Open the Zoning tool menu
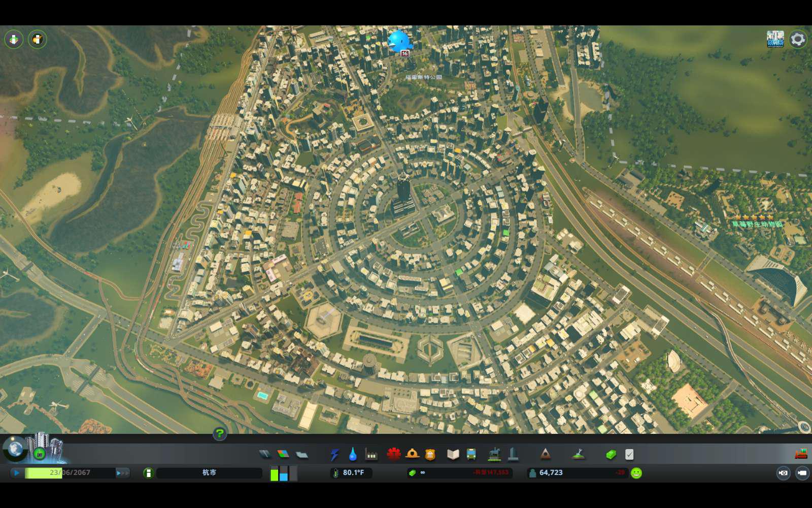The width and height of the screenshot is (812, 508). coord(283,454)
